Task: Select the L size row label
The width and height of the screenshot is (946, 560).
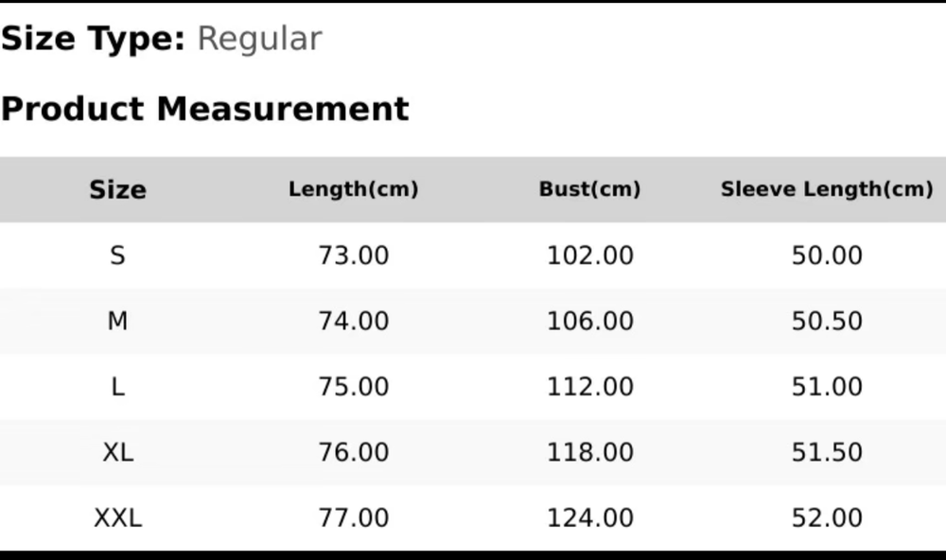Action: pyautogui.click(x=117, y=387)
